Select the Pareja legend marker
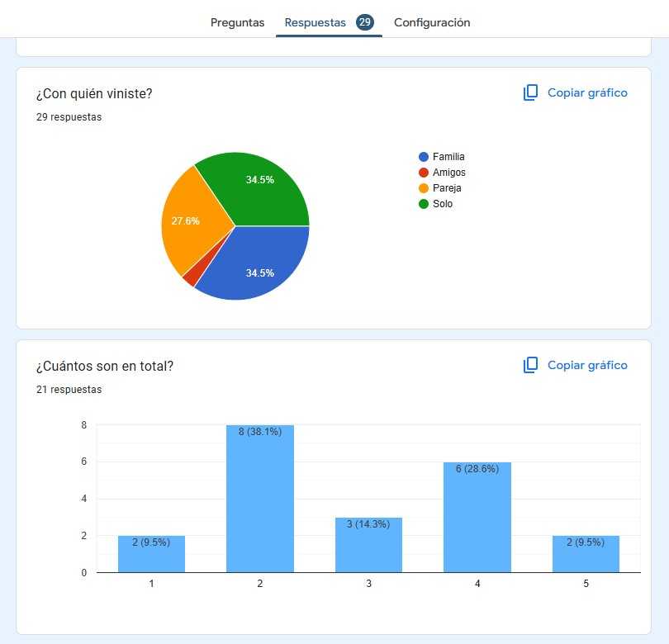The height and width of the screenshot is (644, 669). pos(423,187)
